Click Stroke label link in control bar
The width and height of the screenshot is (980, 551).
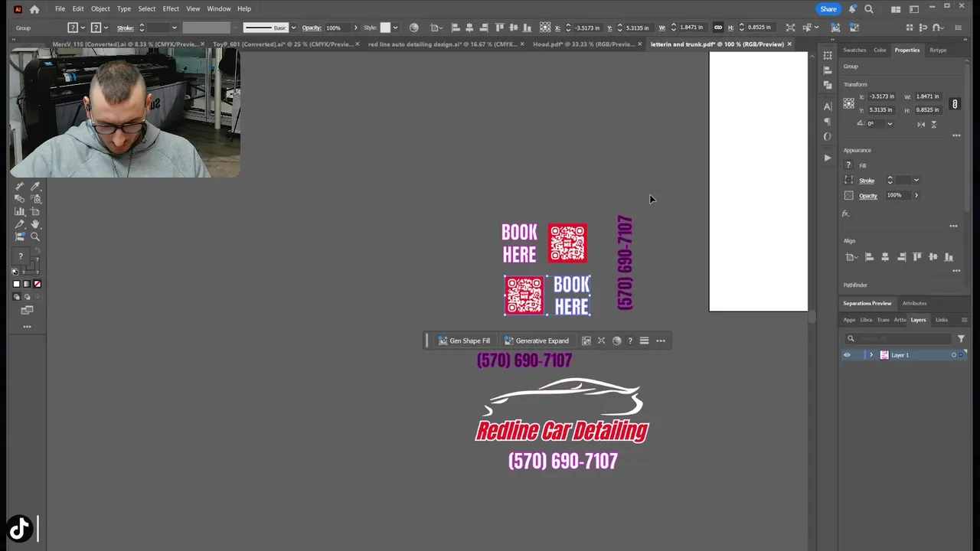[126, 28]
